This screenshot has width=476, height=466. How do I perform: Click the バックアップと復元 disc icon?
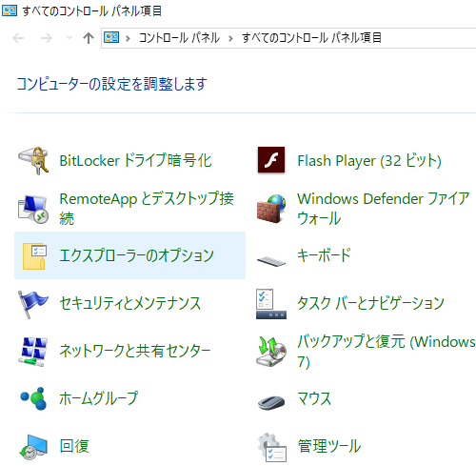point(271,352)
